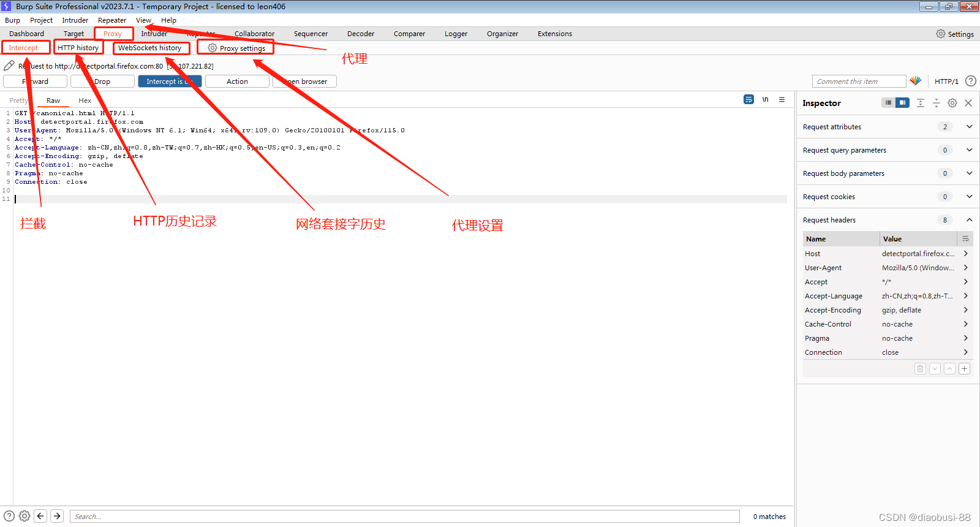
Task: Expand the Cache-Control header row chevron
Action: (966, 324)
